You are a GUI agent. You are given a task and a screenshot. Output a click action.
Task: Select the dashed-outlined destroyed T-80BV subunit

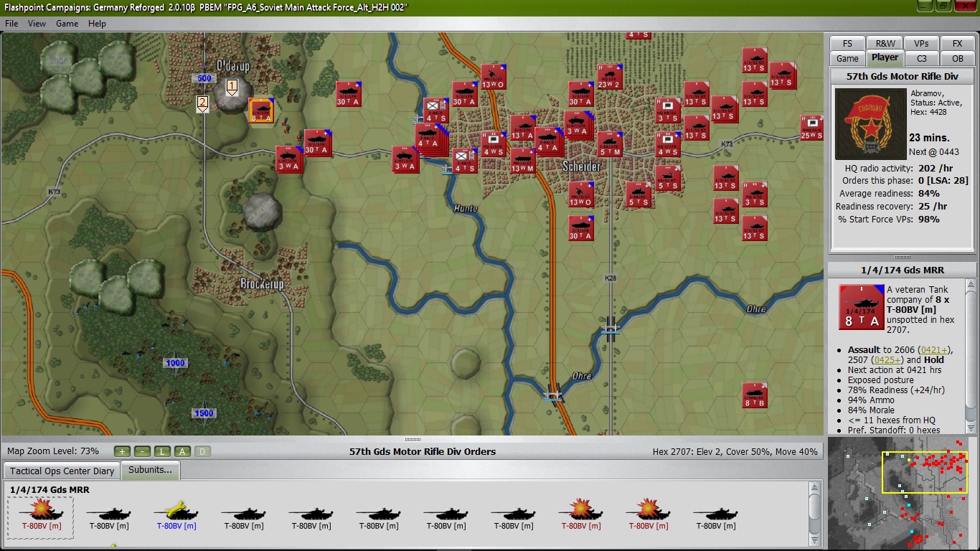pyautogui.click(x=40, y=517)
